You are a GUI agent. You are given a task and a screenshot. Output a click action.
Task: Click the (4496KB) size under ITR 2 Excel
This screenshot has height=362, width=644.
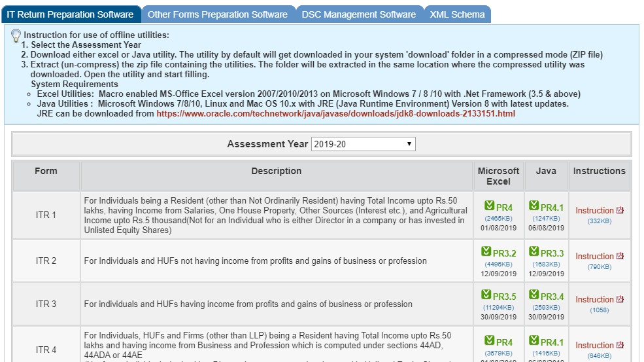pyautogui.click(x=499, y=264)
